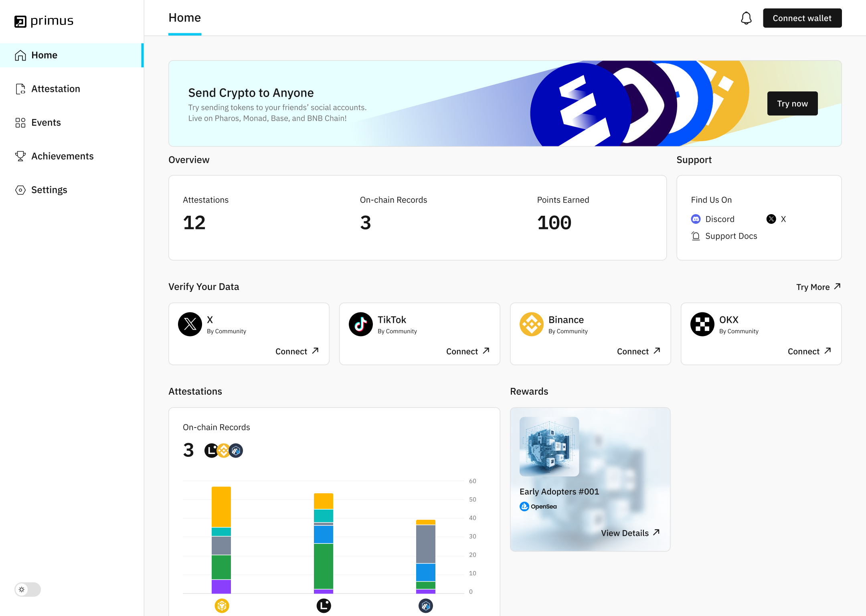Click the Connect wallet button
The height and width of the screenshot is (616, 866).
coord(802,18)
